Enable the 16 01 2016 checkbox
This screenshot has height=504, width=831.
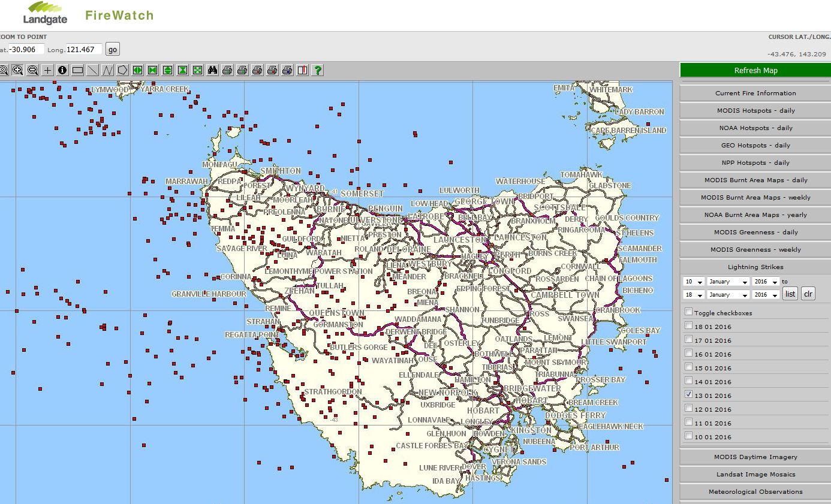click(688, 353)
